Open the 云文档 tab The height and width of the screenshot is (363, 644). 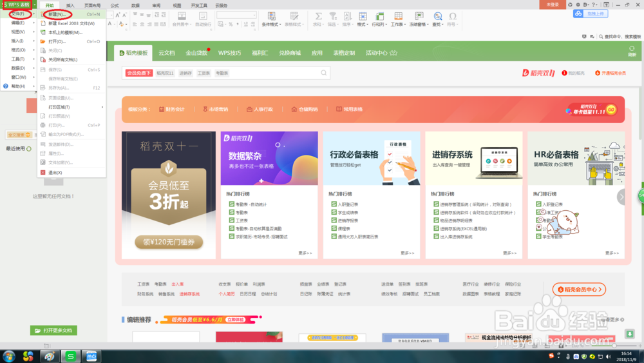click(x=167, y=53)
